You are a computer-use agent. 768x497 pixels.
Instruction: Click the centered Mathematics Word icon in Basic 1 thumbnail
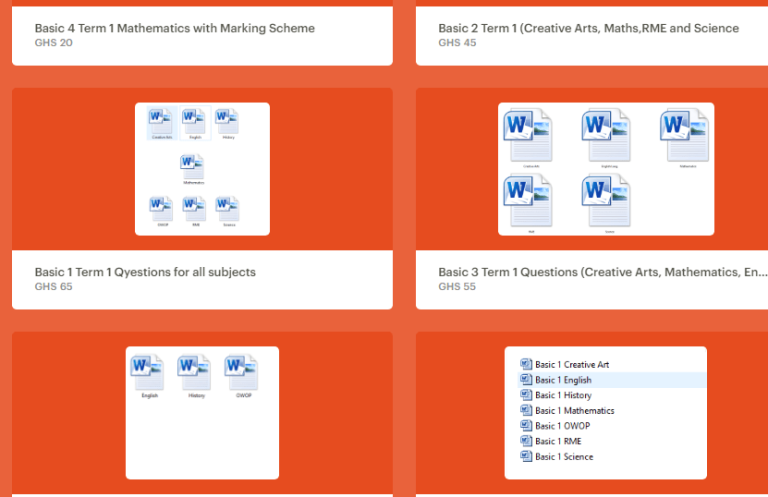click(192, 169)
